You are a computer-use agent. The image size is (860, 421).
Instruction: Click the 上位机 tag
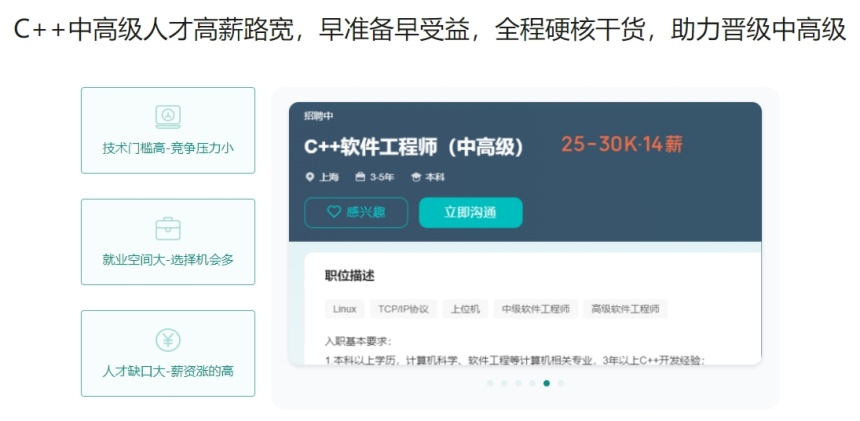pyautogui.click(x=465, y=309)
